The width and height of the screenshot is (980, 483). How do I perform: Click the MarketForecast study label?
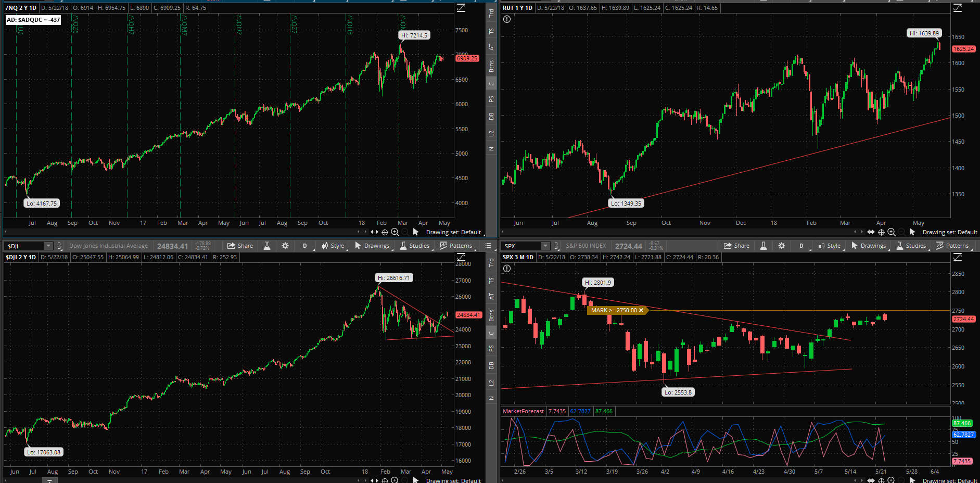click(523, 411)
